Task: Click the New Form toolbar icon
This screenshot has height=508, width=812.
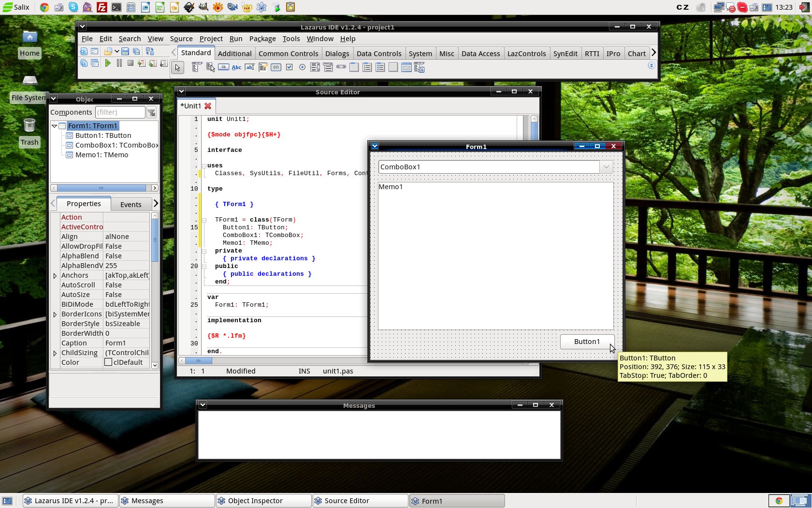Action: [x=95, y=51]
